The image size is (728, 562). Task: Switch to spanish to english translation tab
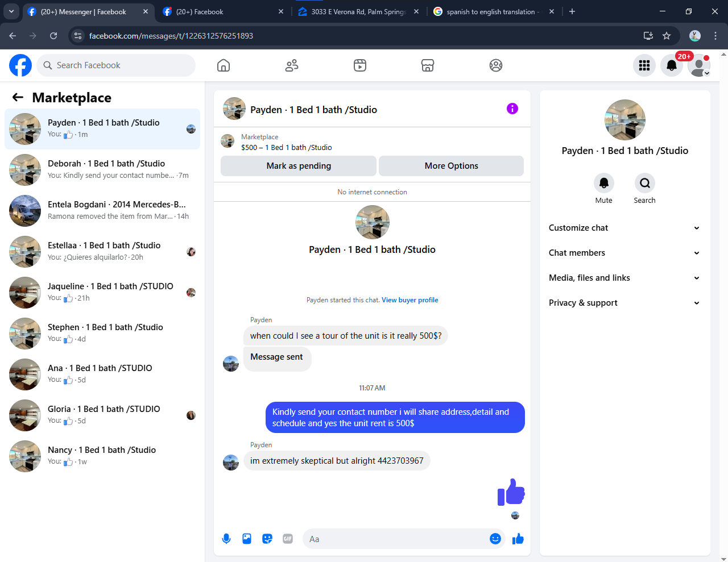(x=494, y=11)
